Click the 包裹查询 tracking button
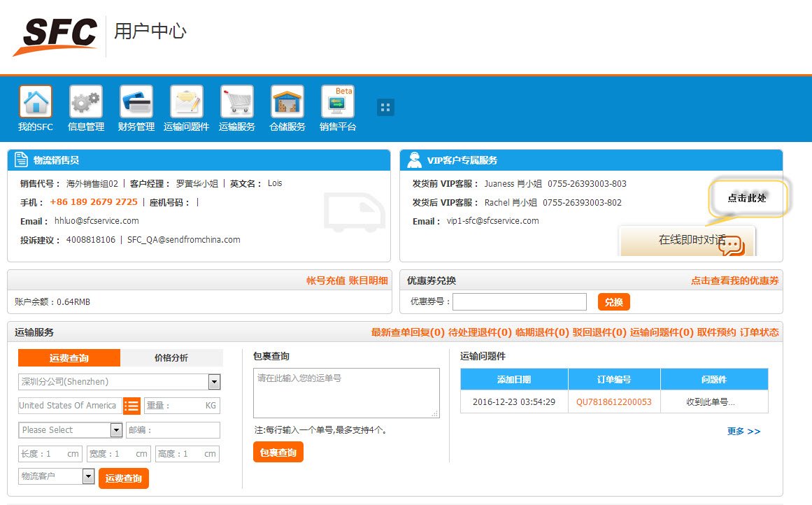Screen dimensions: 812x505 pos(278,453)
